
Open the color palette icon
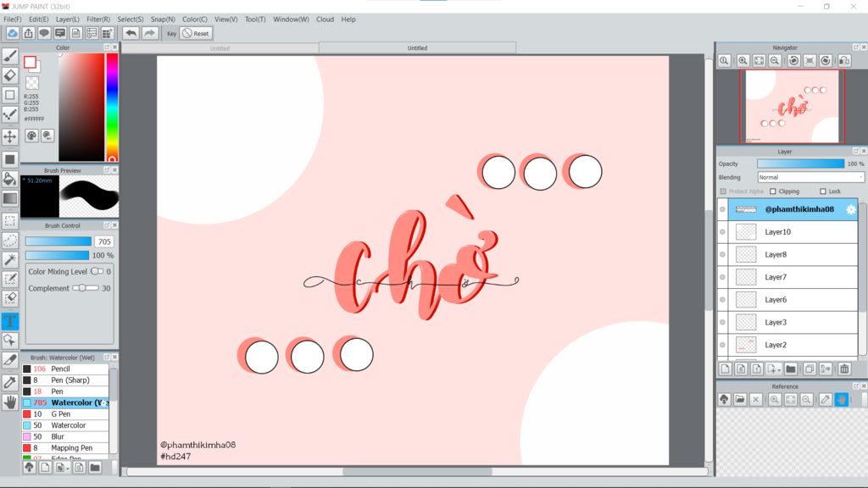coord(31,136)
